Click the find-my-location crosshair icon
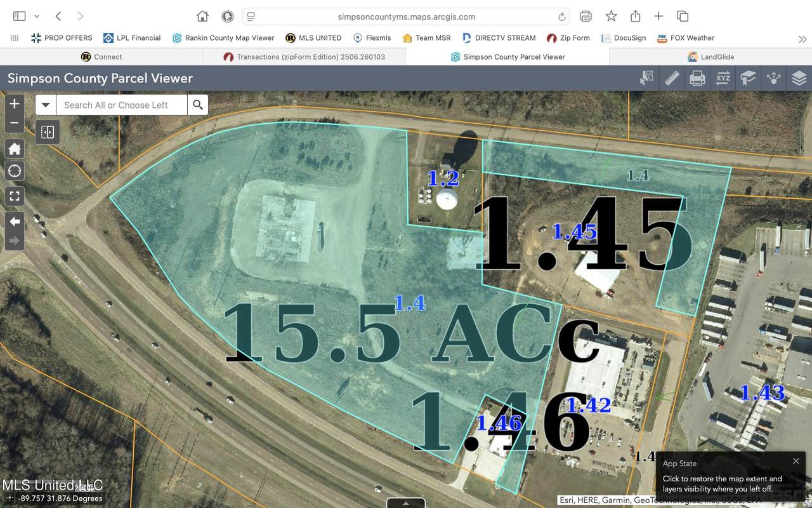Image resolution: width=812 pixels, height=508 pixels. click(x=14, y=170)
